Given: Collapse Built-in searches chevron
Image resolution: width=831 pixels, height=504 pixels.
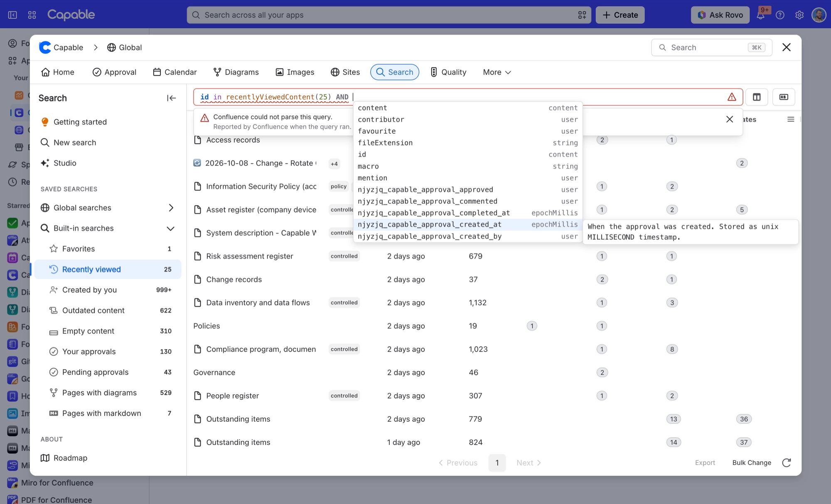Looking at the screenshot, I should tap(170, 228).
